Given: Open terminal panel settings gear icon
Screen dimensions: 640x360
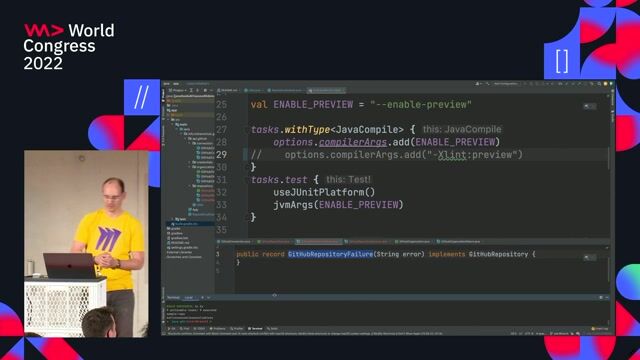Looking at the screenshot, I should click(601, 298).
